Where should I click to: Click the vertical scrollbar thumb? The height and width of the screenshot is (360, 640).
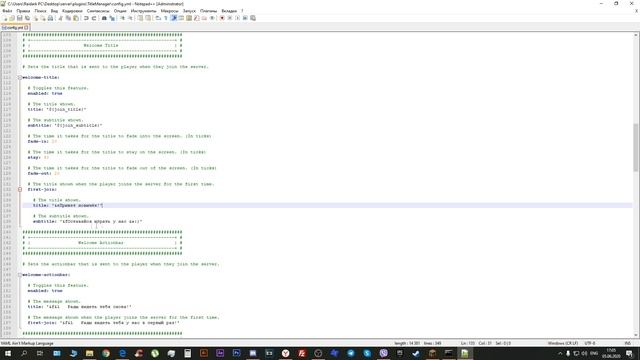coord(636,147)
